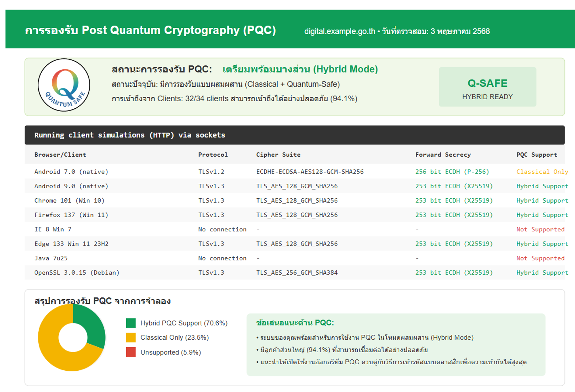Image resolution: width=575 pixels, height=392 pixels.
Task: Select the Firefox 137 (Win 11) row label
Action: tap(71, 215)
